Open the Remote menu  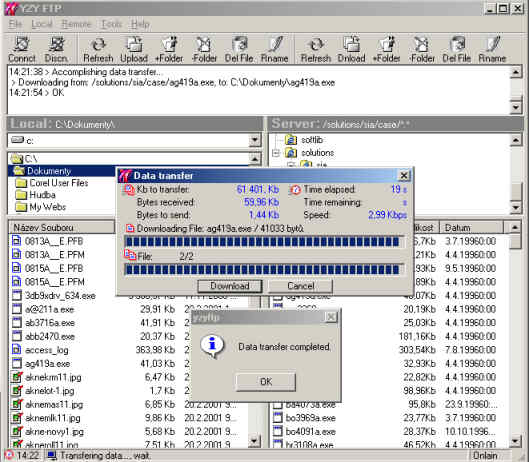[x=76, y=24]
